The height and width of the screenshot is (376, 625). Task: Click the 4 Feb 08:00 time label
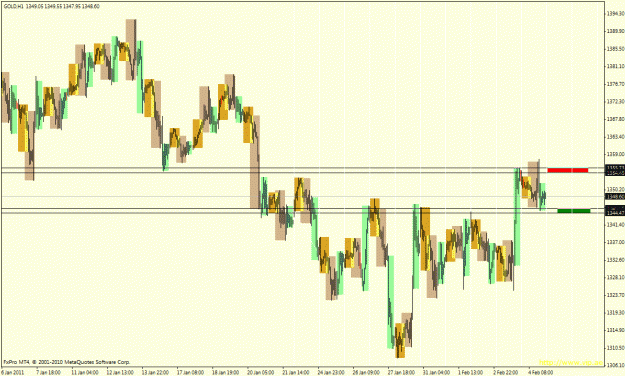pyautogui.click(x=541, y=372)
